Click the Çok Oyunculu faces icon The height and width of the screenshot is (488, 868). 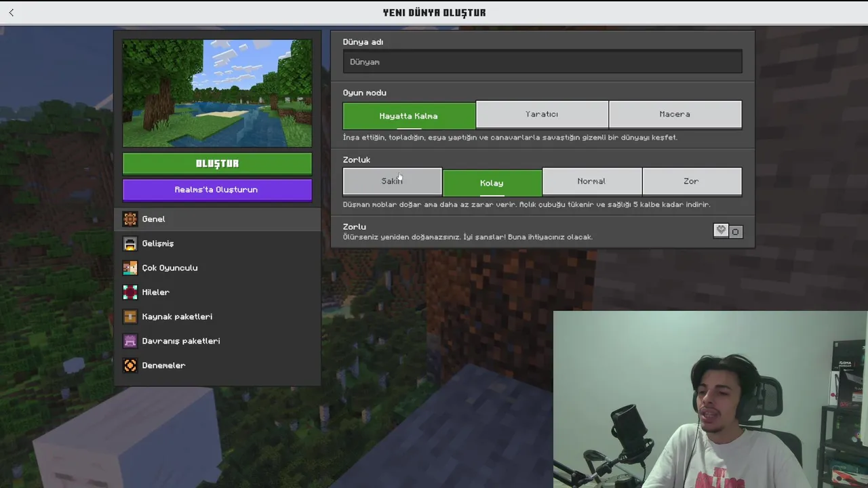[130, 268]
